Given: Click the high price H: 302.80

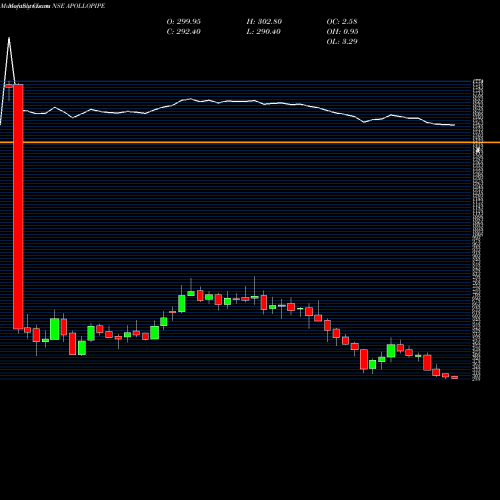Looking at the screenshot, I should pos(264,21).
